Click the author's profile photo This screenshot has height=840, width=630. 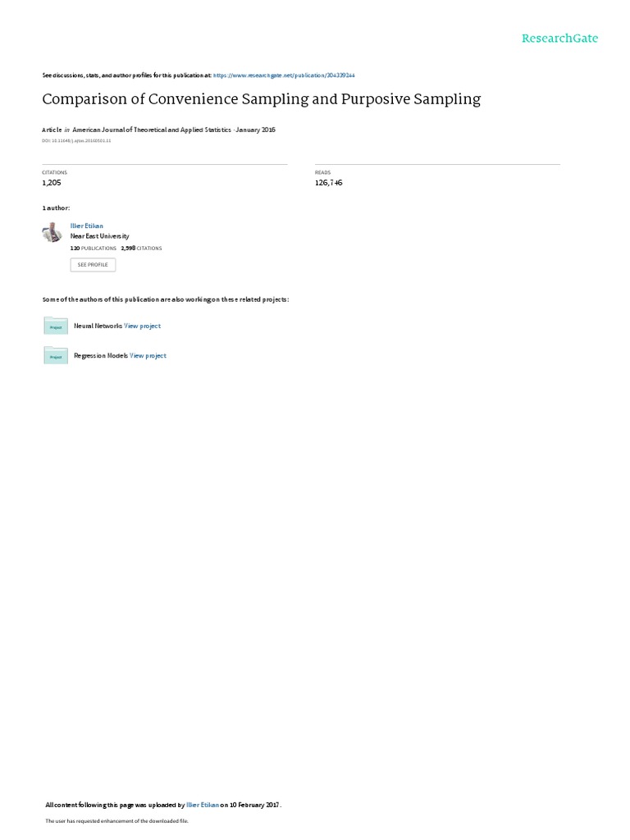click(x=52, y=232)
